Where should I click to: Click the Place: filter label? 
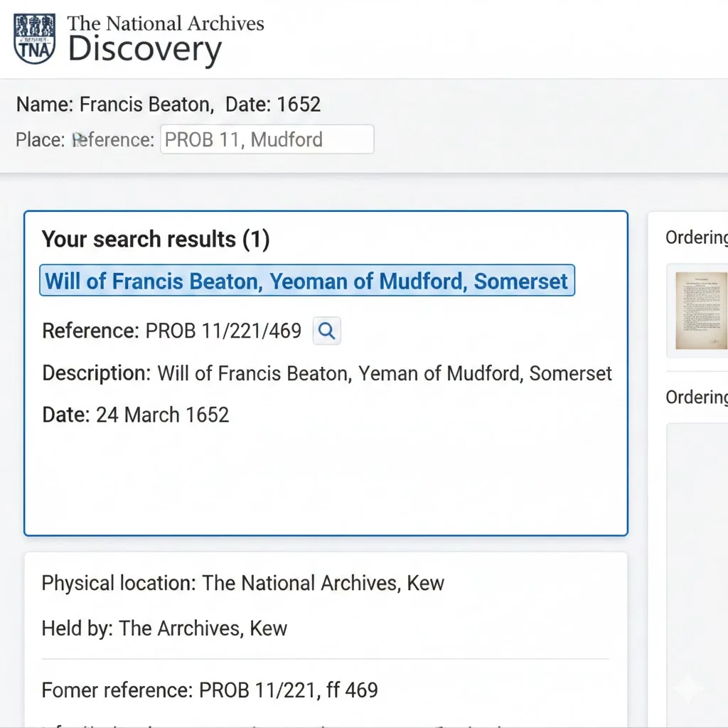pos(36,139)
